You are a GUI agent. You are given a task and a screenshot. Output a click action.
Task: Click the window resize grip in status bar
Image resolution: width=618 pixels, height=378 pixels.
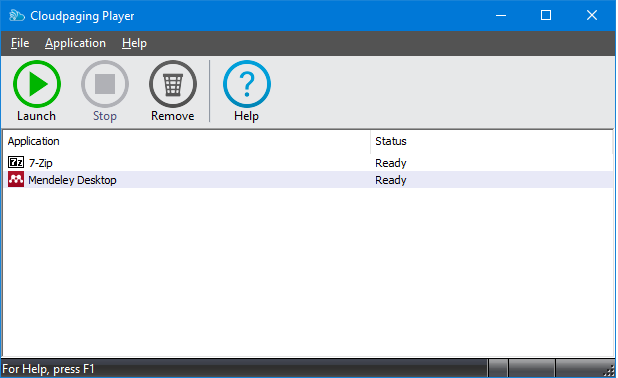609,371
